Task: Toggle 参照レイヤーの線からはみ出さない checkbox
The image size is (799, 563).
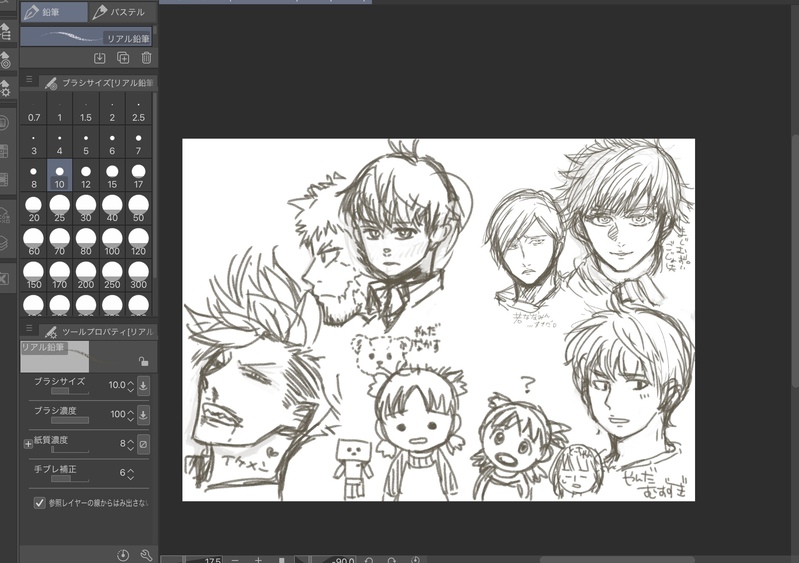Action: pyautogui.click(x=39, y=503)
